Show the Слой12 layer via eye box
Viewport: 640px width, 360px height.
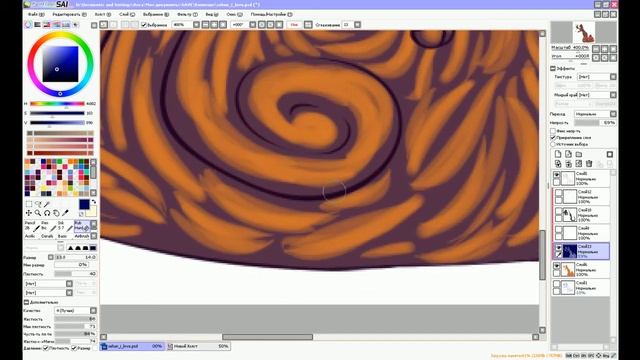point(558,193)
